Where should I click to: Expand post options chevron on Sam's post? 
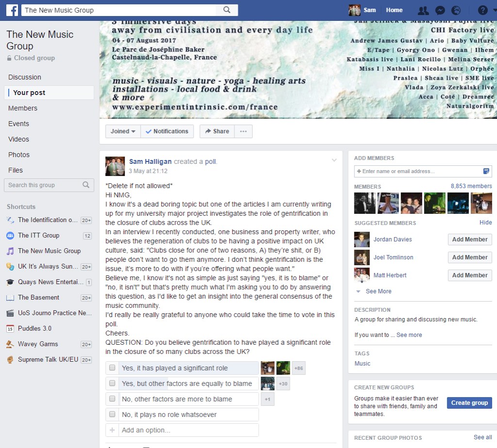[x=334, y=160]
